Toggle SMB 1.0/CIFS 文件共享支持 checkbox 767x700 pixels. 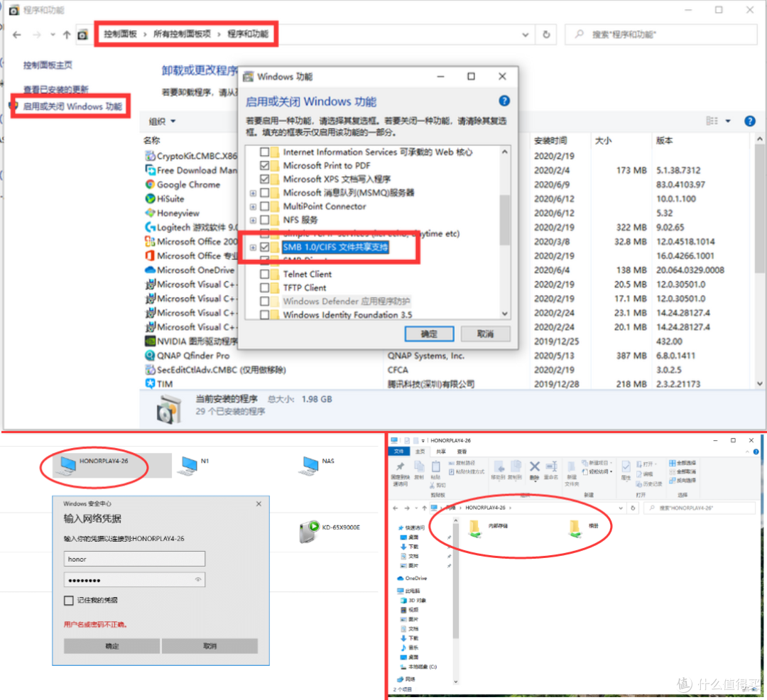pos(265,247)
